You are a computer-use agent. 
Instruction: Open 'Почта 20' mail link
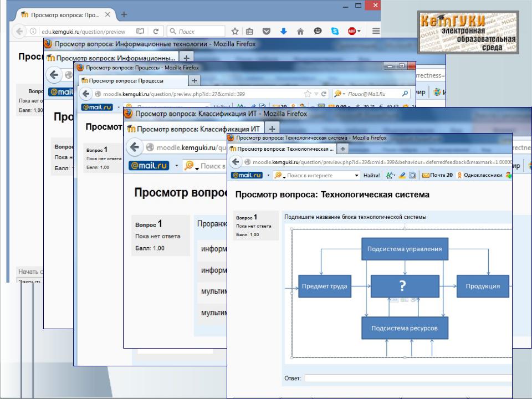tap(438, 175)
